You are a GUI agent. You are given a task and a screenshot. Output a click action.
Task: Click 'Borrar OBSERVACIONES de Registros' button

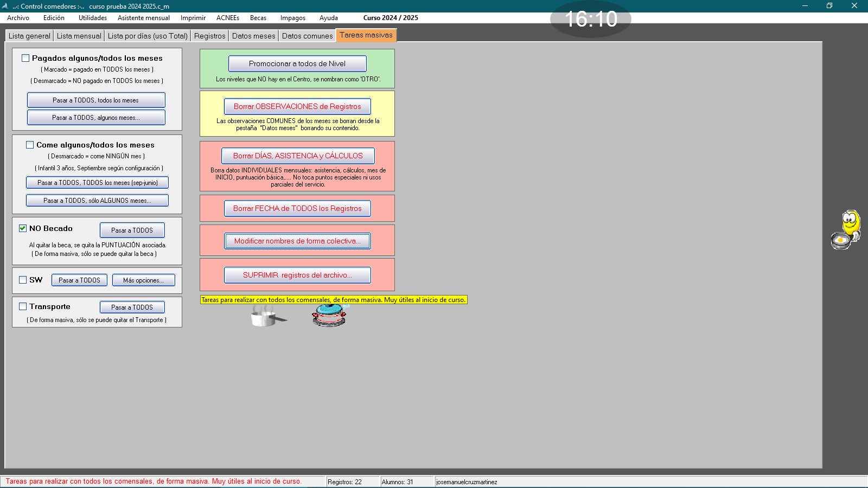pos(297,106)
